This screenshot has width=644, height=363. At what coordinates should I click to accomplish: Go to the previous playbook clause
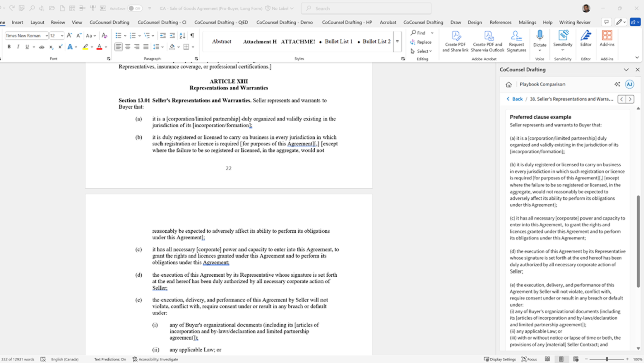[622, 99]
